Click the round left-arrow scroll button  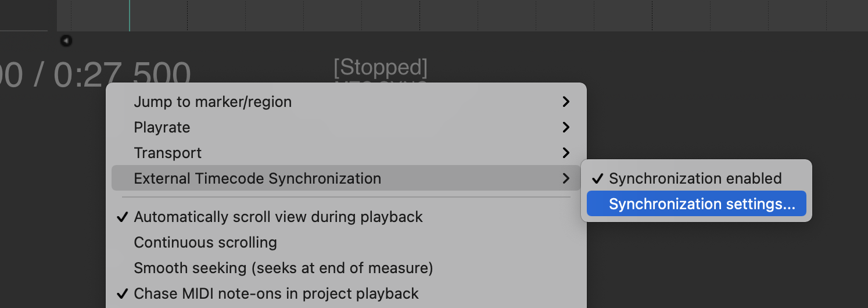tap(66, 41)
